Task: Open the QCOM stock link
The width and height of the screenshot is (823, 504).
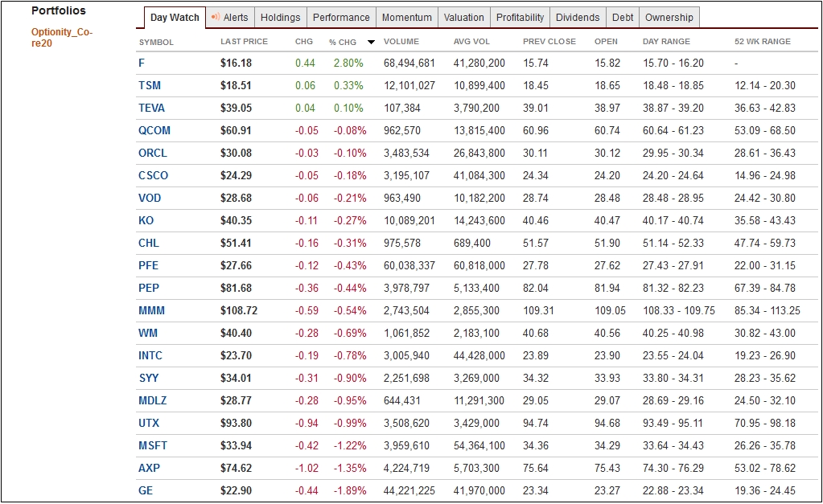Action: coord(154,130)
